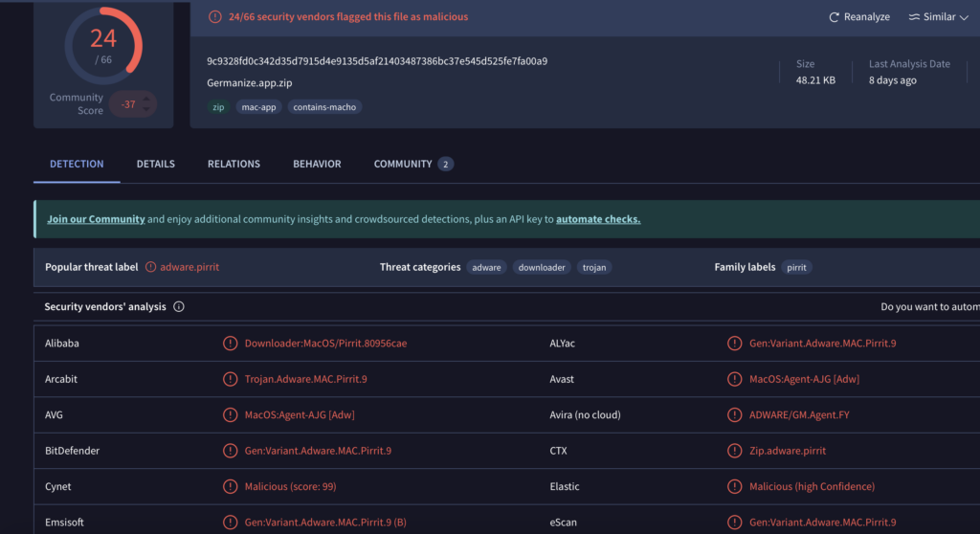
Task: Click the -37 community score value
Action: pos(128,104)
